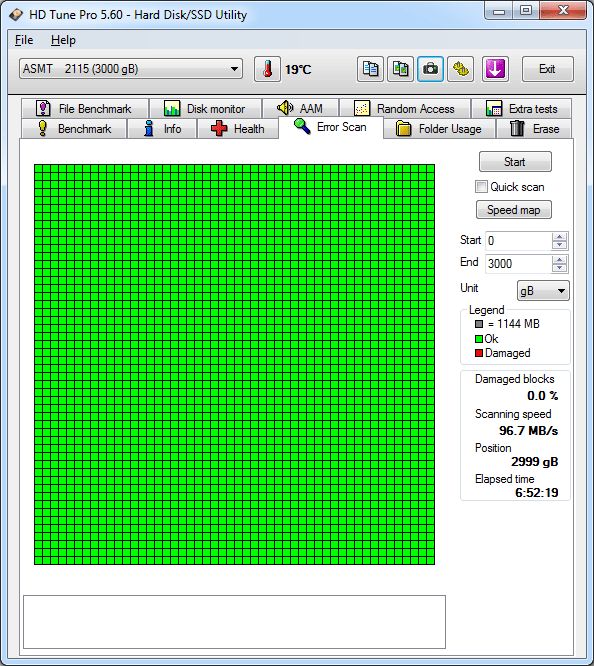The height and width of the screenshot is (666, 594).
Task: Click the End value input field
Action: point(518,264)
